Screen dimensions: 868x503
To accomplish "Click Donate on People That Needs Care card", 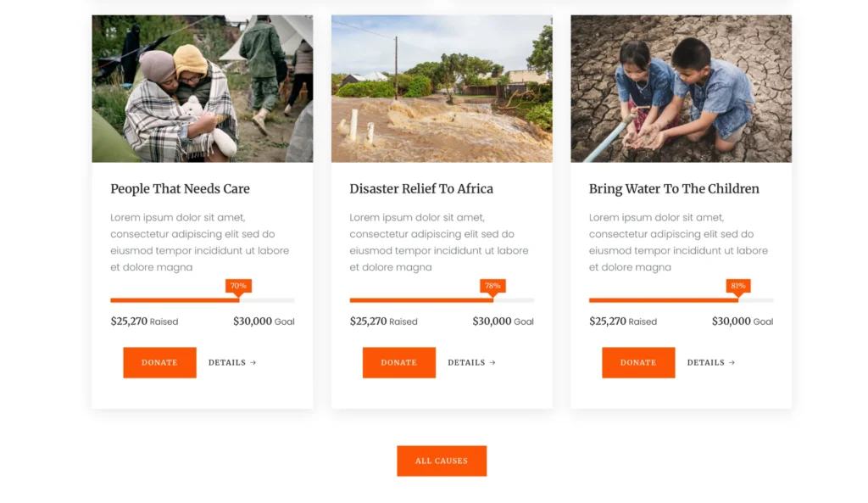I will tap(159, 362).
